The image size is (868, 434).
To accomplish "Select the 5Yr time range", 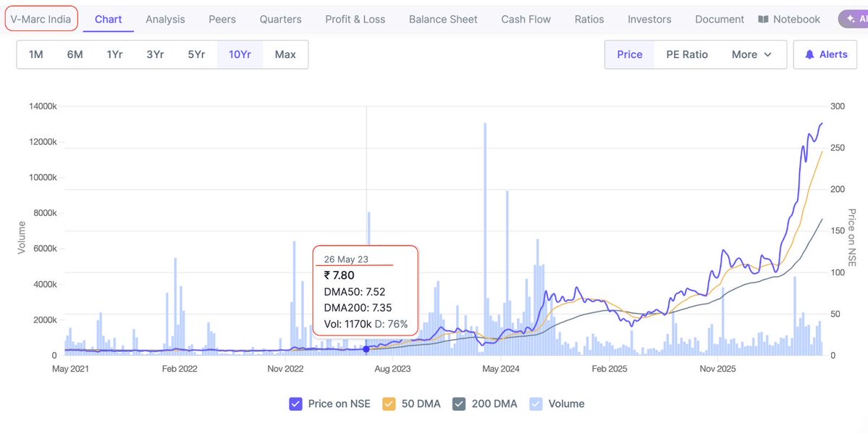I will [196, 54].
